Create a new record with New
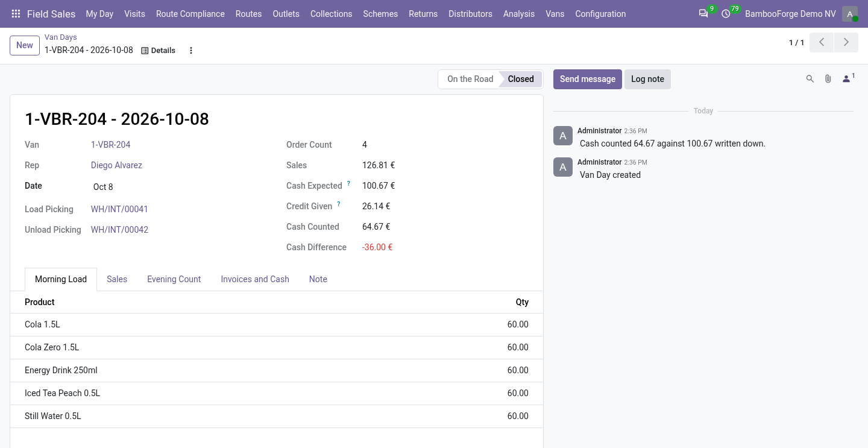The height and width of the screenshot is (448, 868). point(25,45)
